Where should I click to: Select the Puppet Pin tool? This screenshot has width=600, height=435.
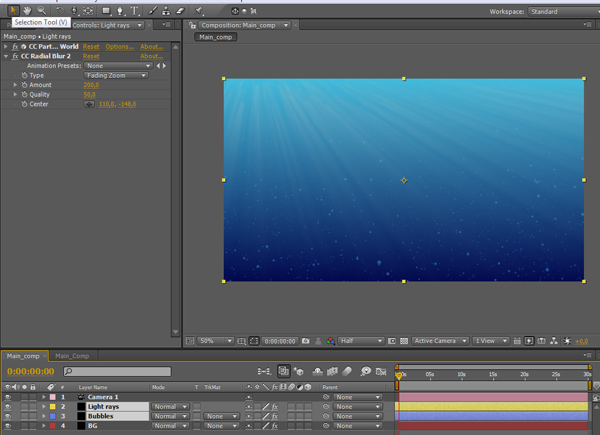pos(199,10)
